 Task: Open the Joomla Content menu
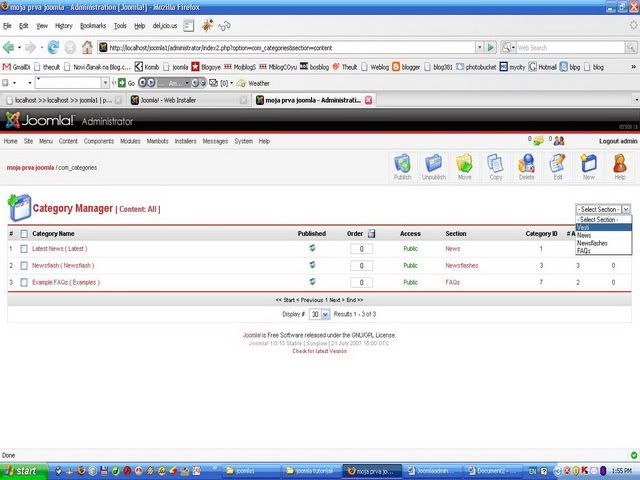68,141
